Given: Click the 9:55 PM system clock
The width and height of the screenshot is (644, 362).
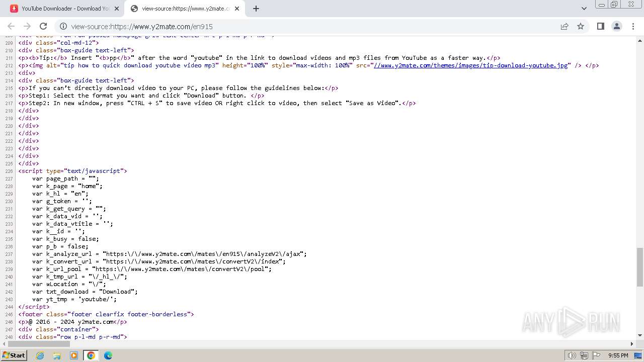Looking at the screenshot, I should (618, 355).
